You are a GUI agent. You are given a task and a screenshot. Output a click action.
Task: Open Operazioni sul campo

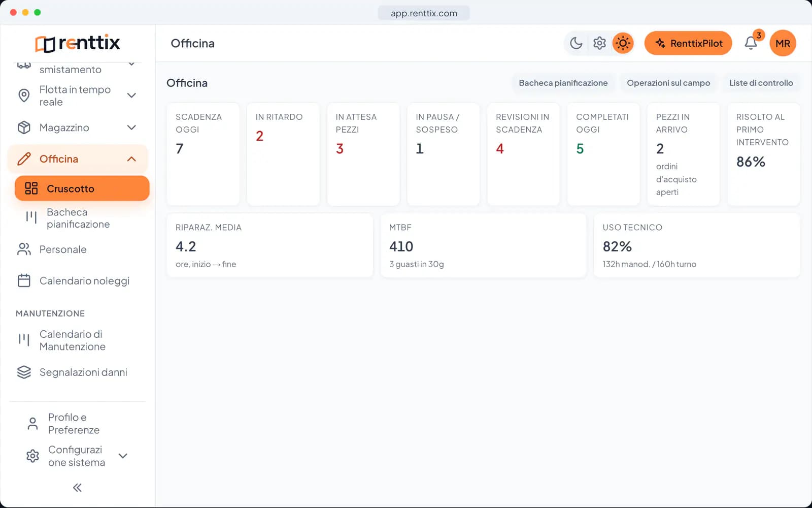pyautogui.click(x=668, y=83)
